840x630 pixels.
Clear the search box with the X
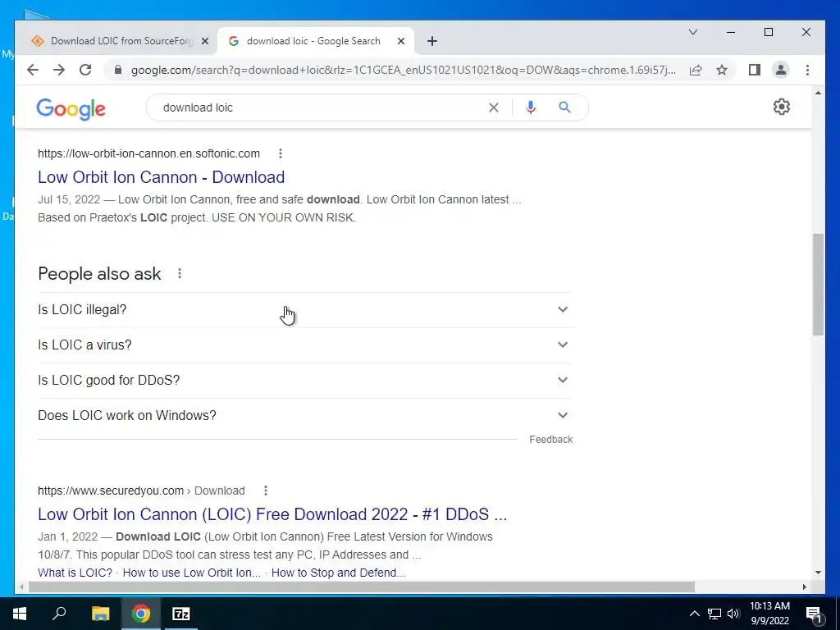coord(493,107)
